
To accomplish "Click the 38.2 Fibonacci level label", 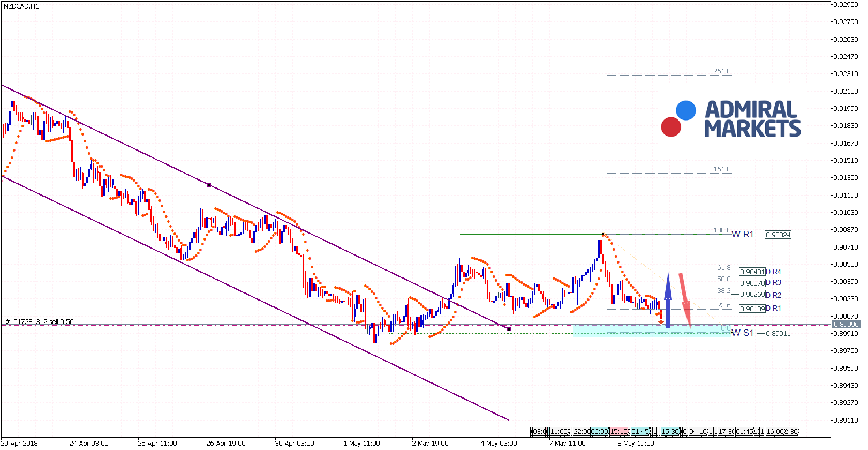I will pos(724,291).
